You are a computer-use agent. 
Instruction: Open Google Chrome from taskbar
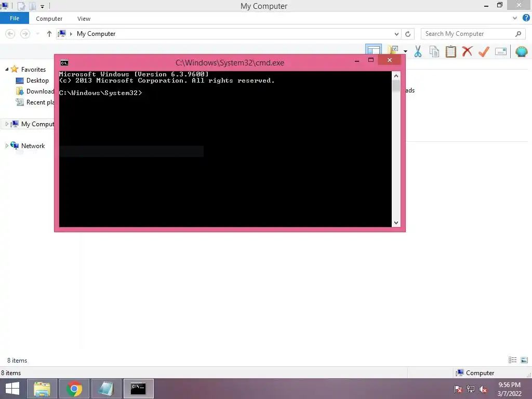click(x=74, y=389)
